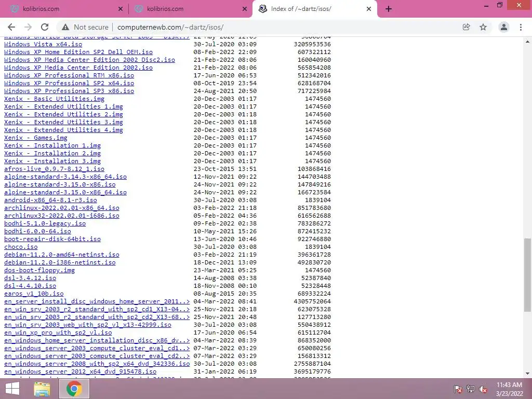This screenshot has width=532, height=399.
Task: Open the Windows Start button
Action: pos(12,389)
